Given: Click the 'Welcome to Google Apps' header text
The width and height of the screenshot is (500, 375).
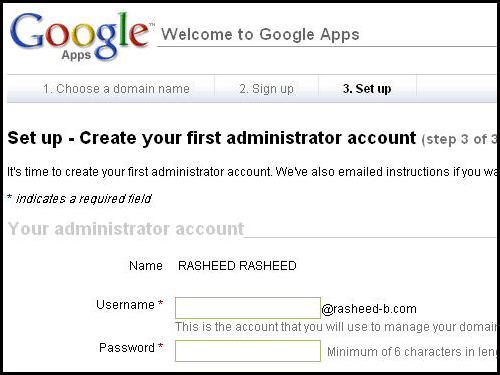Looking at the screenshot, I should click(260, 34).
